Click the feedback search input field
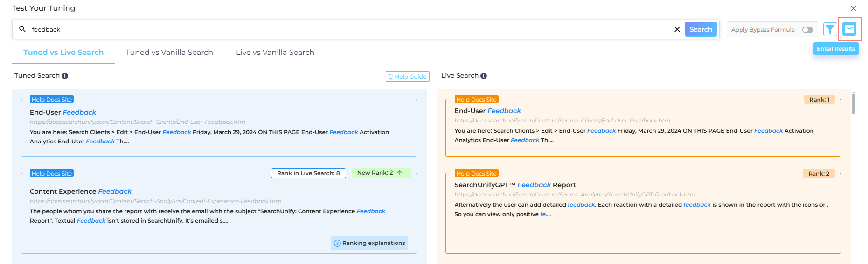Image resolution: width=868 pixels, height=264 pixels. (326, 29)
